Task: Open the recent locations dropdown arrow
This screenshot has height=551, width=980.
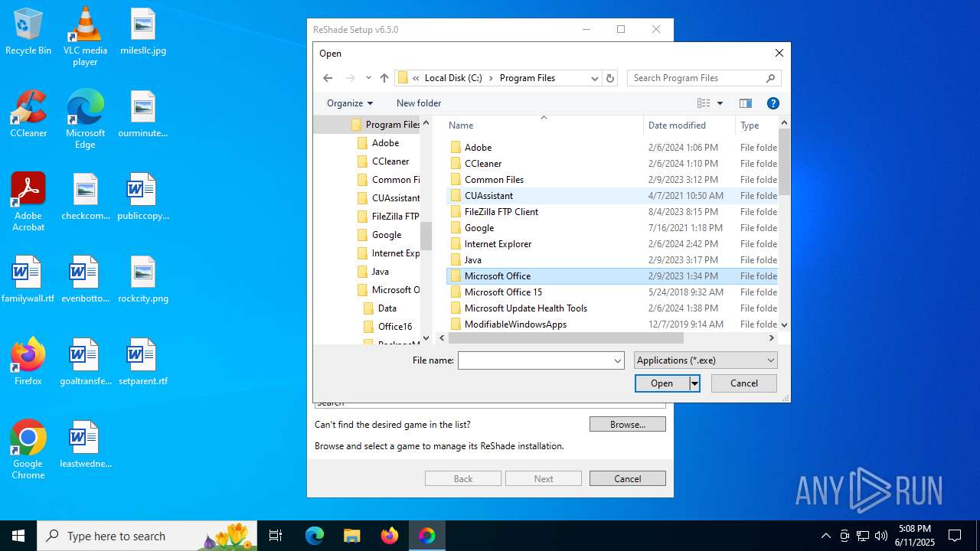Action: coord(368,78)
